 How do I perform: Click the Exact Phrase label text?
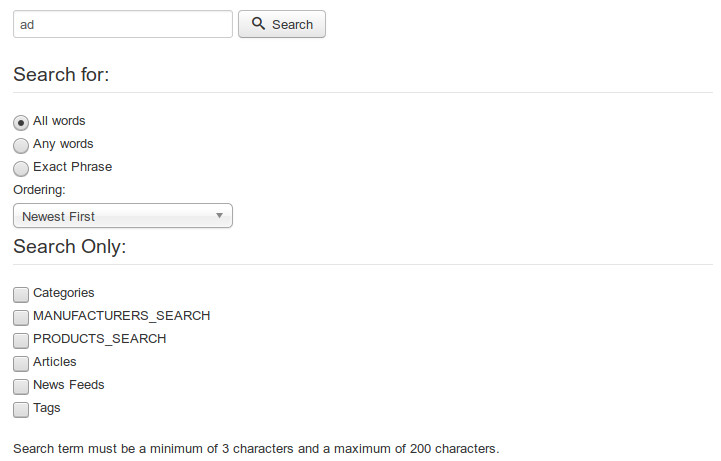[x=73, y=167]
